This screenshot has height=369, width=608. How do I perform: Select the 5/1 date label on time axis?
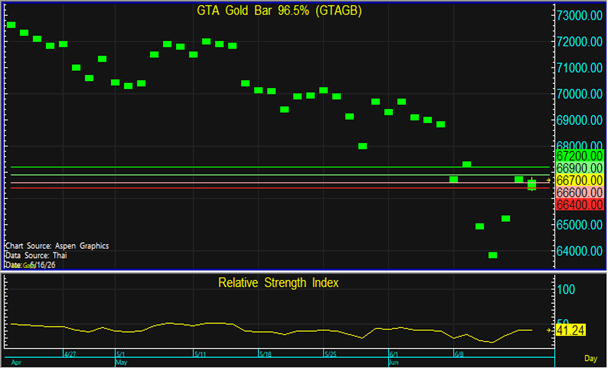(x=121, y=354)
